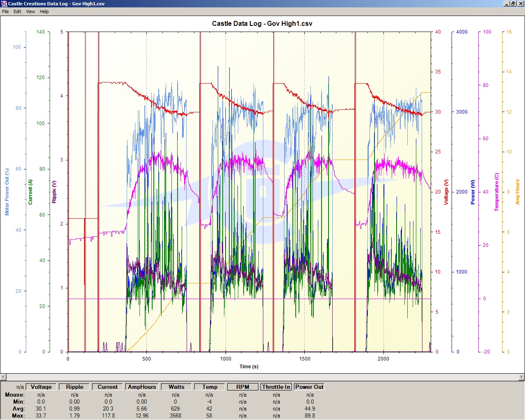
Task: Click the Max Voltage value 33.7
Action: click(x=41, y=415)
